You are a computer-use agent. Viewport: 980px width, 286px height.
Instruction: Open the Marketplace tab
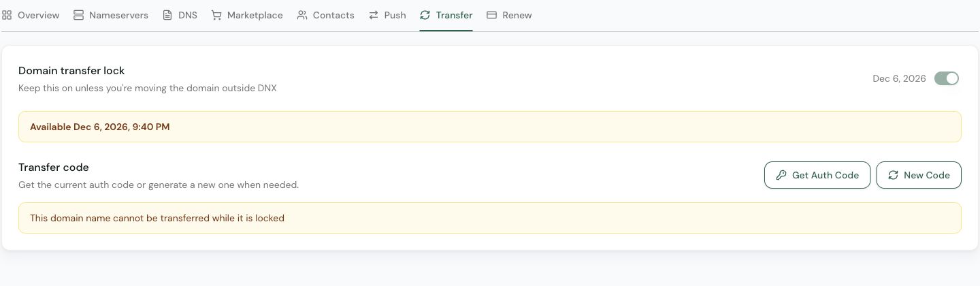pyautogui.click(x=247, y=15)
